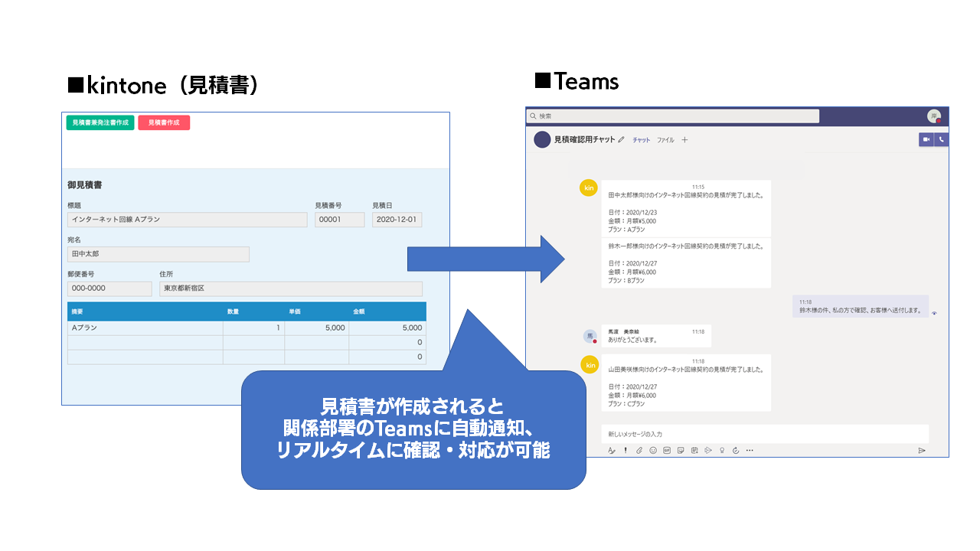This screenshot has width=980, height=551.
Task: Open the Praise badge icon
Action: pyautogui.click(x=722, y=450)
